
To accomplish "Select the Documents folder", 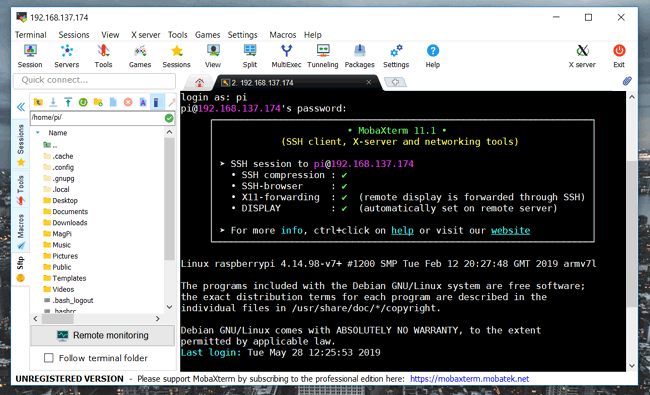I will pyautogui.click(x=65, y=211).
